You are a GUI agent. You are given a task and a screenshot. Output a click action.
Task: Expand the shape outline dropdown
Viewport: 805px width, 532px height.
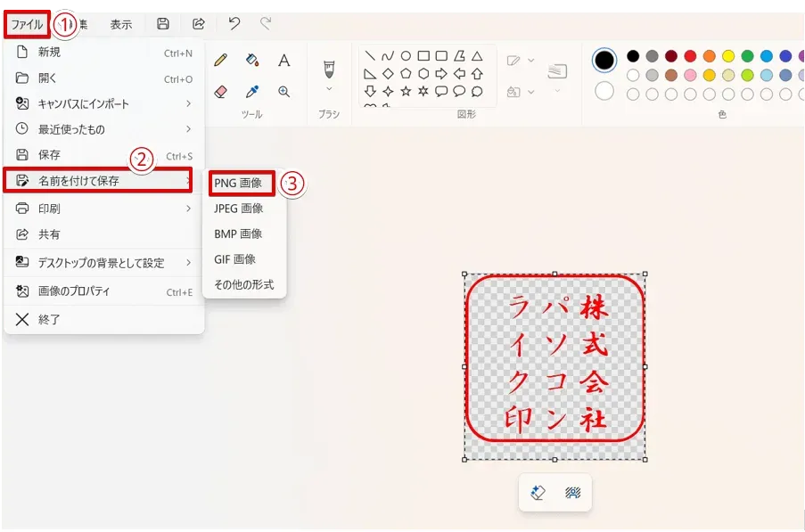pyautogui.click(x=530, y=60)
